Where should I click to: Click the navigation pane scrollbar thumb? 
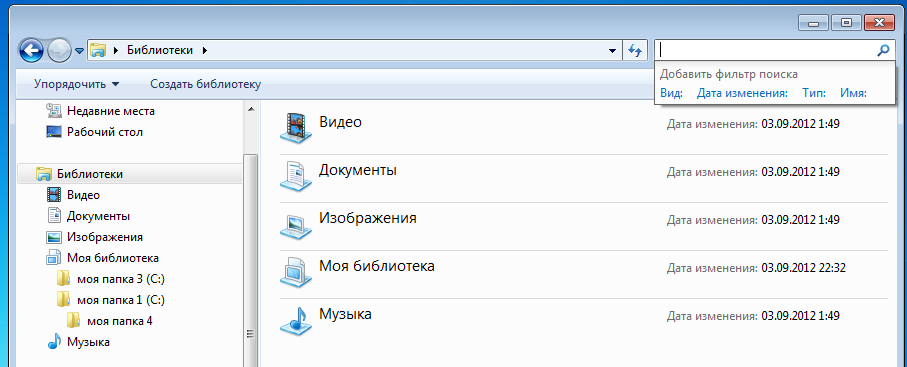click(x=250, y=260)
